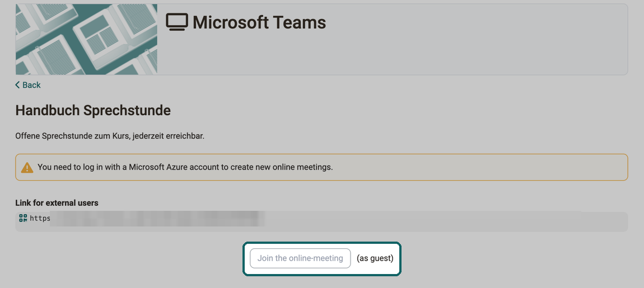Click the Handbuch Sprechstunde title
The height and width of the screenshot is (288, 644).
point(93,110)
